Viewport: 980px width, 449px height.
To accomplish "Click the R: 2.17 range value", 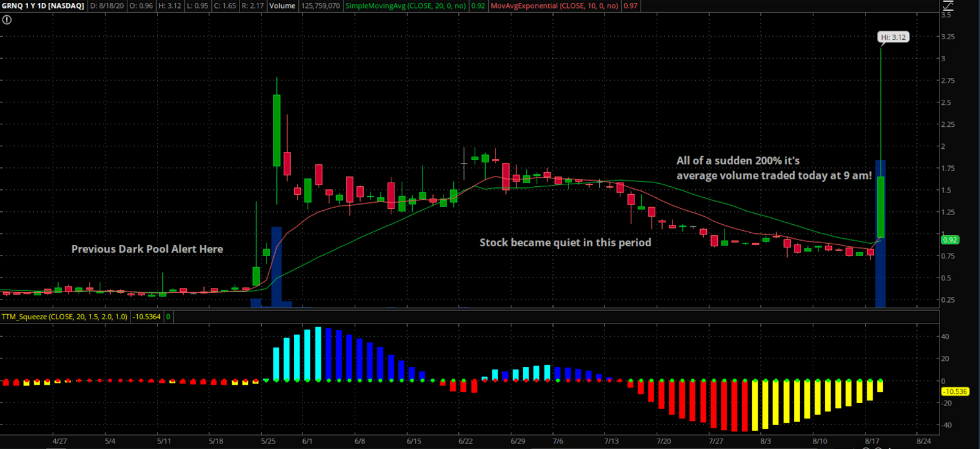I will pos(252,6).
